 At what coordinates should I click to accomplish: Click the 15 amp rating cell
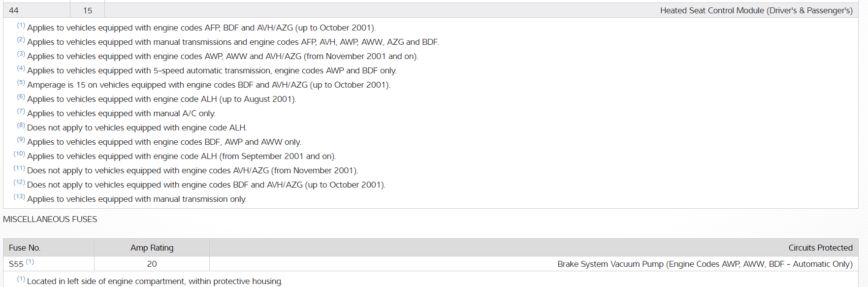[x=88, y=10]
